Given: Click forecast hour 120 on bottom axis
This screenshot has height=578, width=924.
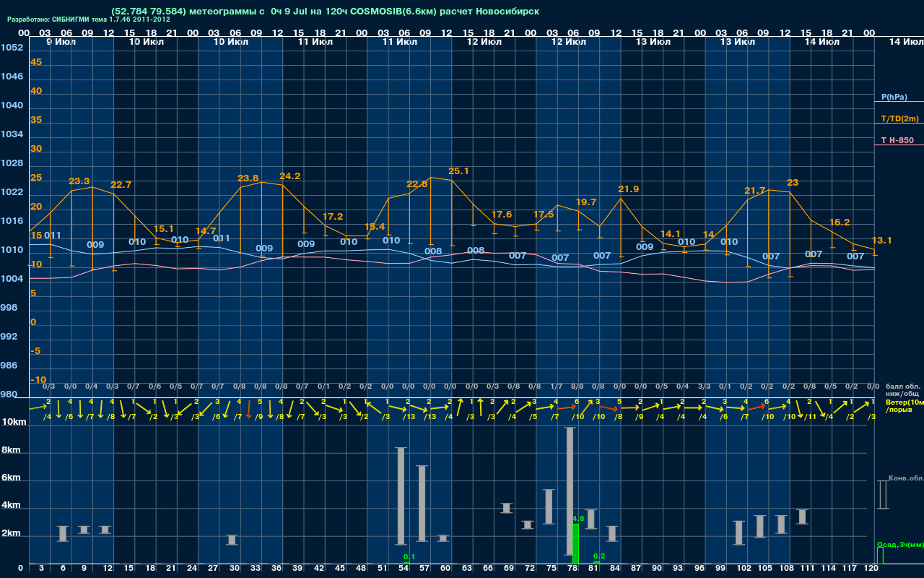Looking at the screenshot, I should (871, 569).
